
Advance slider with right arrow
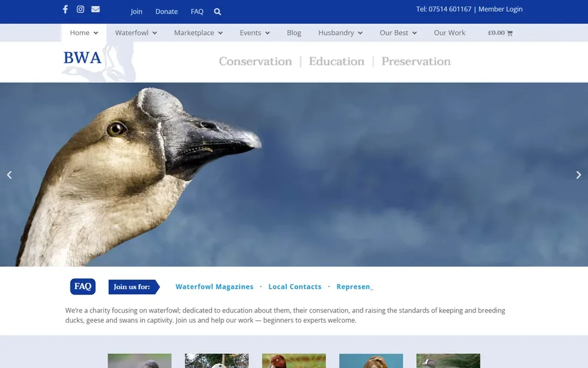coord(578,175)
